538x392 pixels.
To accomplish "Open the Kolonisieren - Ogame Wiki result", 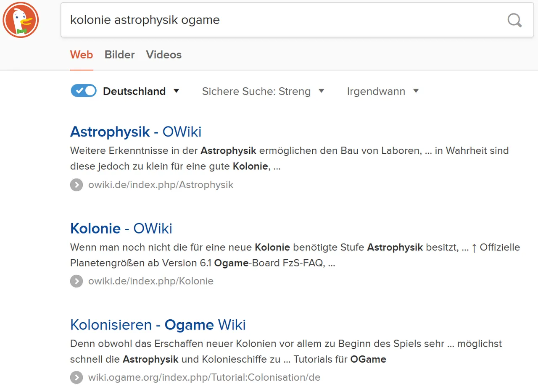I will (158, 325).
